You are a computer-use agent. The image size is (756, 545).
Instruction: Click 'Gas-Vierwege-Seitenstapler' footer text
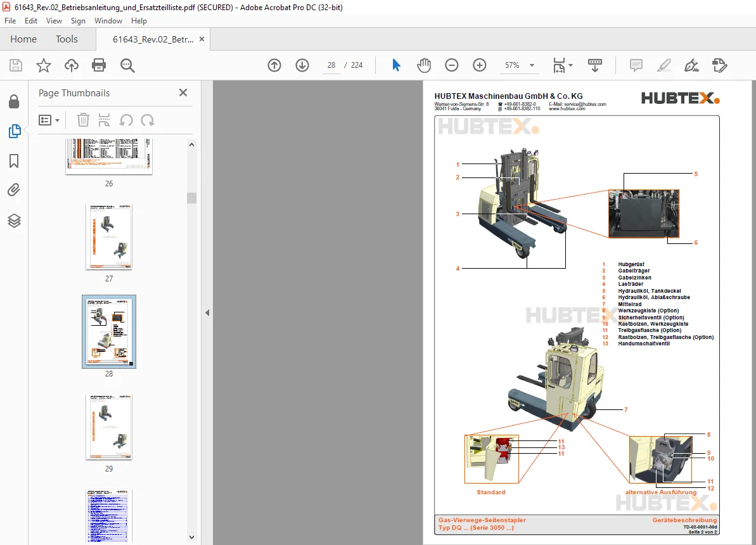[x=482, y=520]
